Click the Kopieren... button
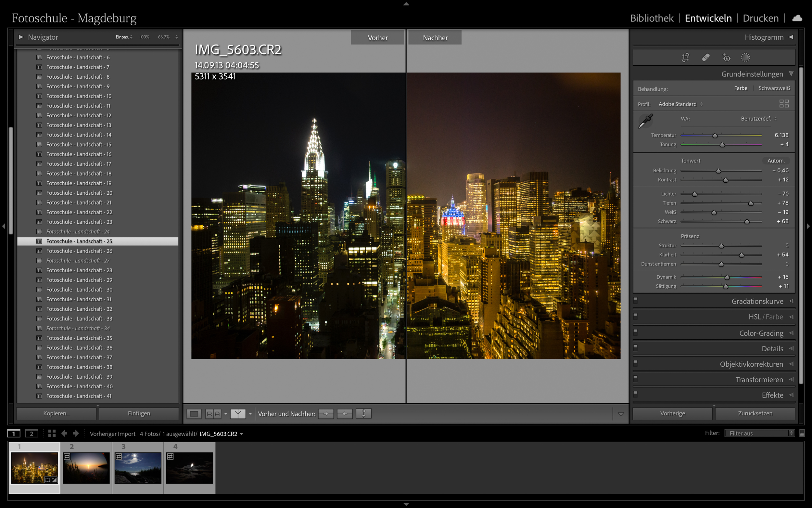The height and width of the screenshot is (508, 812). 57,413
